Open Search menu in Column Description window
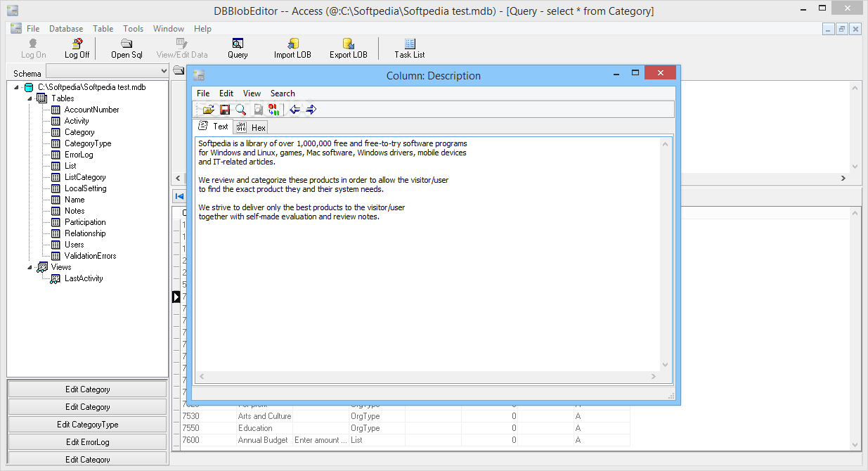 tap(283, 93)
